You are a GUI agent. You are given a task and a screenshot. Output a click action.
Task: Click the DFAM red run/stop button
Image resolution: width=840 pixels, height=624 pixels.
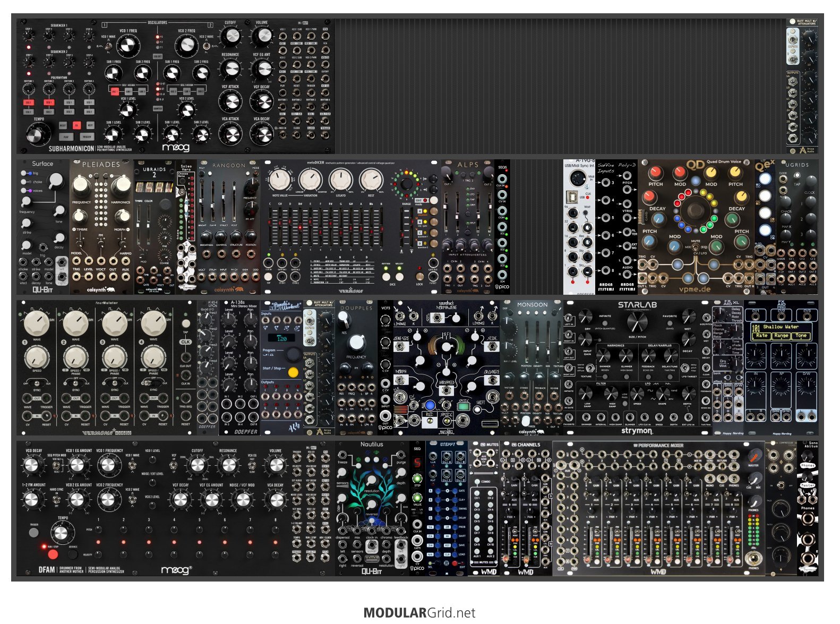(x=53, y=555)
